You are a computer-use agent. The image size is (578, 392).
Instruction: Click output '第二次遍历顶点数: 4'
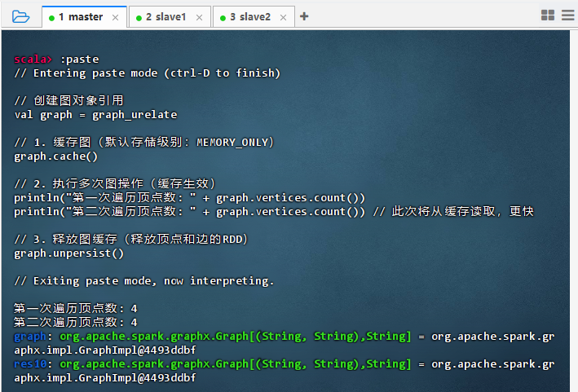76,322
